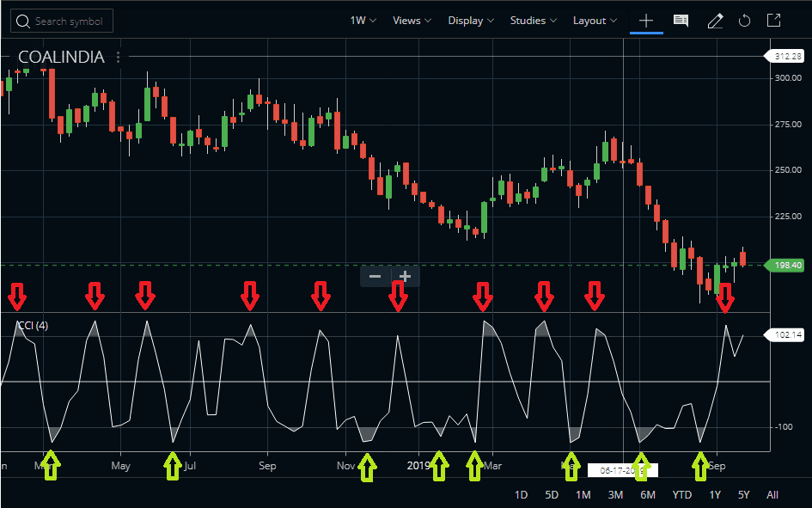This screenshot has width=812, height=508.
Task: Select the CCI (4) study label
Action: (x=33, y=326)
